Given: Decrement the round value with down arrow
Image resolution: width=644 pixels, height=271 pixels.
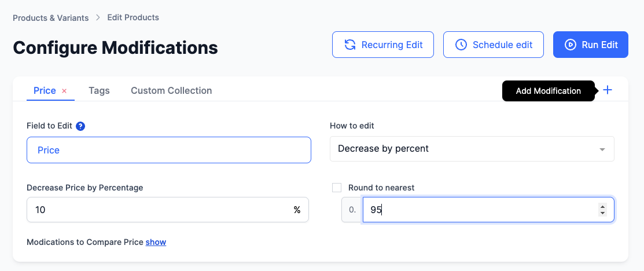Looking at the screenshot, I should tap(602, 213).
